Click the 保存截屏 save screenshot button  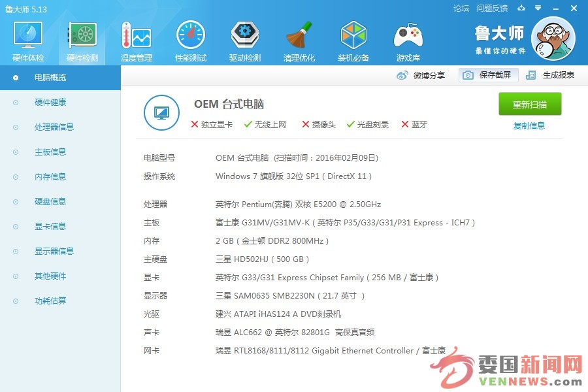click(x=488, y=75)
